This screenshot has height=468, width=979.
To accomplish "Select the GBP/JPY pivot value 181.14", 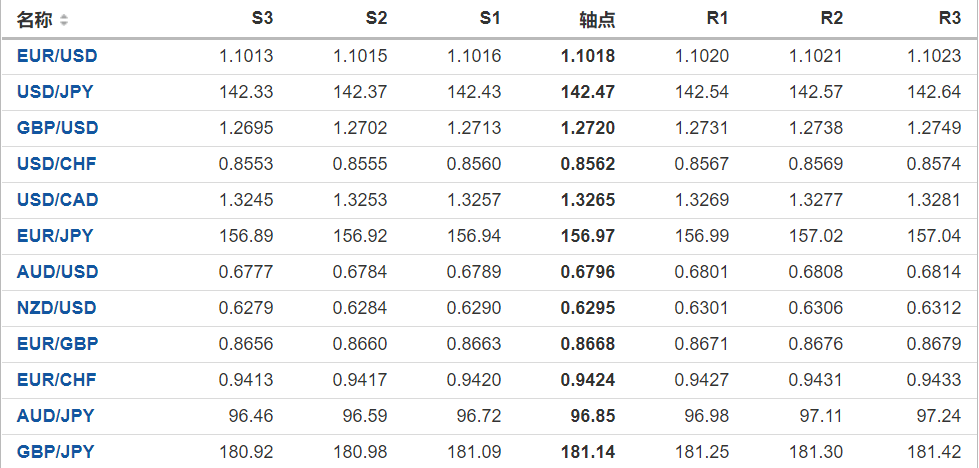I will click(588, 452).
